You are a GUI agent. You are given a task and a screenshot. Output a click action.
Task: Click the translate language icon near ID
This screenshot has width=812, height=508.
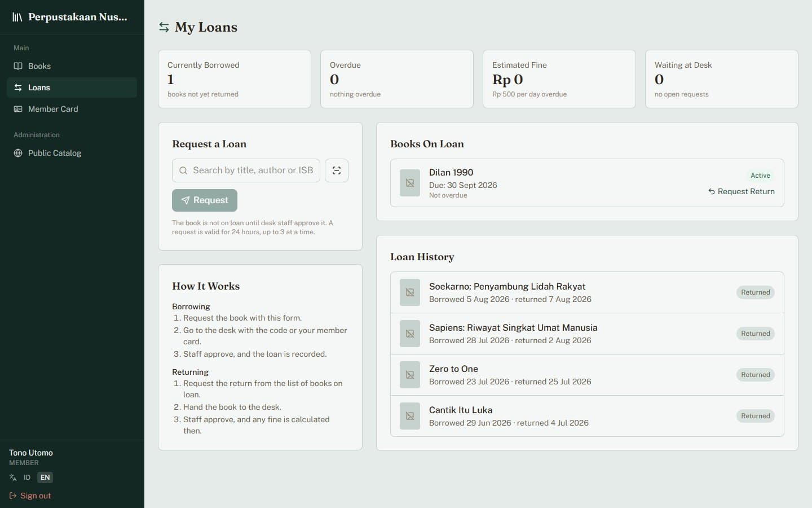[13, 478]
